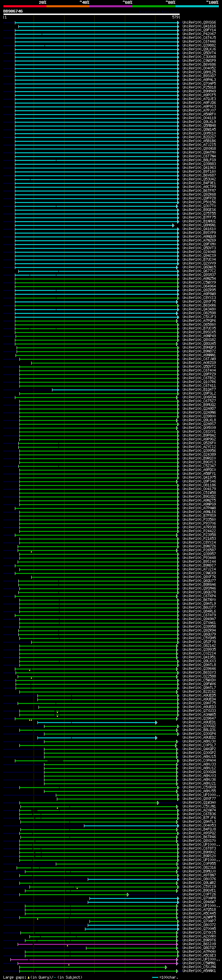Follow the UniRef100_Q9LKJ6 link

[x=199, y=49]
